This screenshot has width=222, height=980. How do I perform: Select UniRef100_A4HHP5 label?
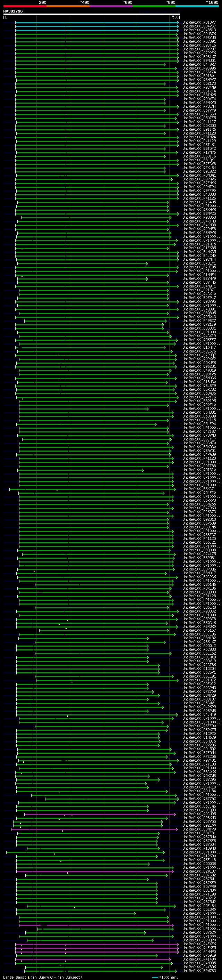(199, 951)
